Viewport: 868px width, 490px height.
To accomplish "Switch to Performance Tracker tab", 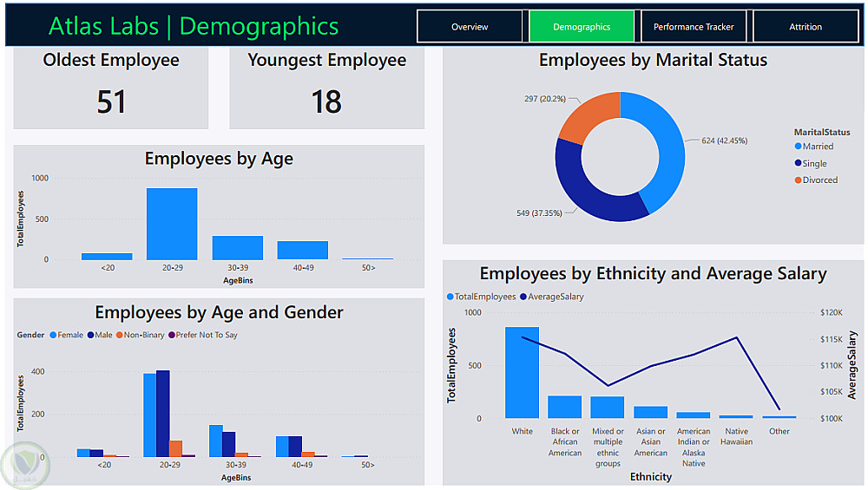I will [x=693, y=27].
